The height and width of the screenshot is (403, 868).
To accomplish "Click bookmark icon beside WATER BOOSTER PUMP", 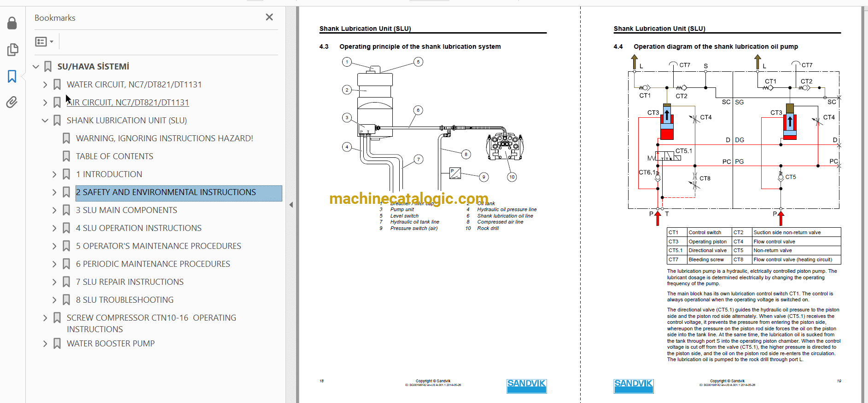I will (57, 344).
